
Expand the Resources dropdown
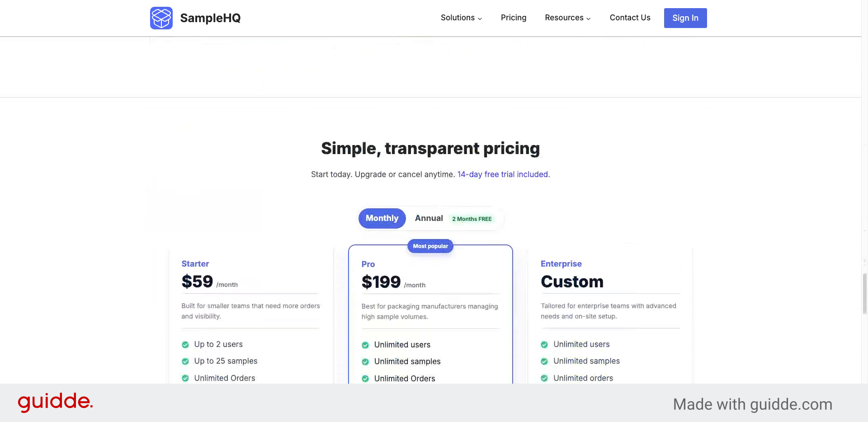567,18
